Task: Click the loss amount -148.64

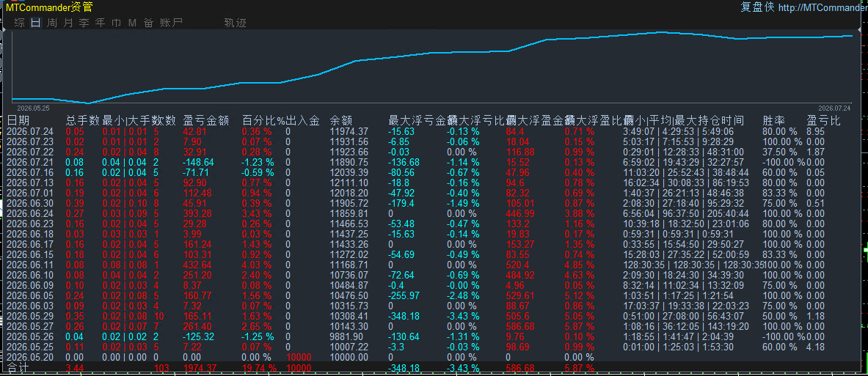Action: (x=198, y=162)
